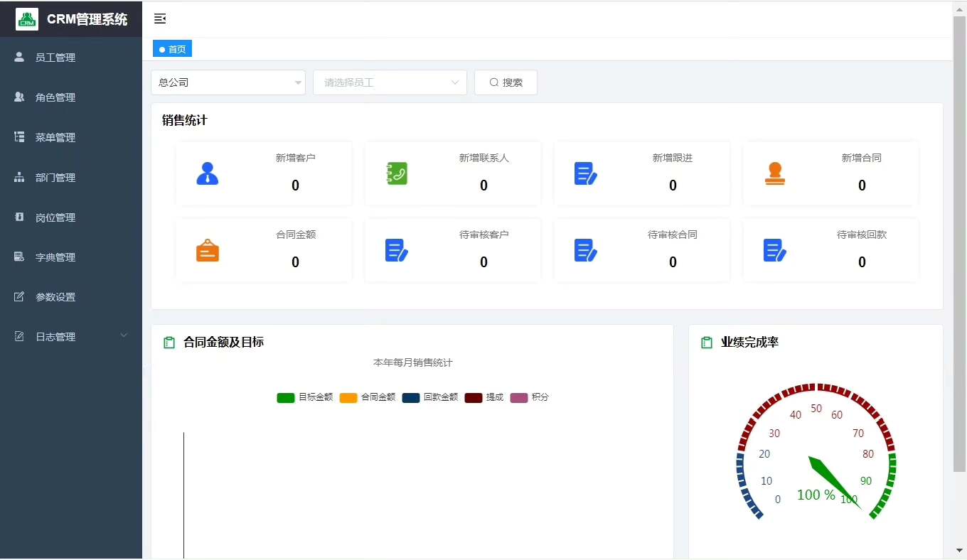This screenshot has width=967, height=560.
Task: Toggle the 提成 dark red legend swatch
Action: (474, 397)
